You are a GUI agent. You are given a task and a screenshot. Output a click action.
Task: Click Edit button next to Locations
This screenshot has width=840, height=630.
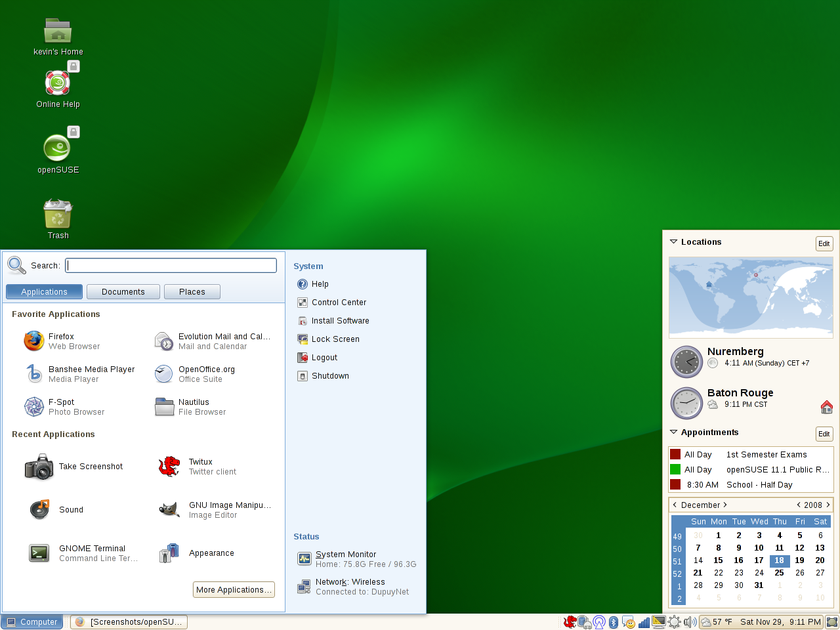tap(824, 243)
